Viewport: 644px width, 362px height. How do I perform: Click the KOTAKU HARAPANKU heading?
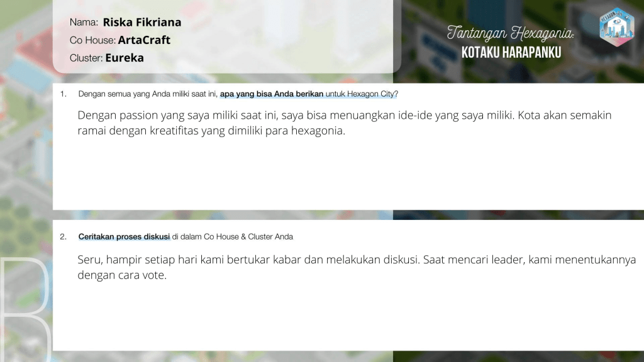point(511,53)
